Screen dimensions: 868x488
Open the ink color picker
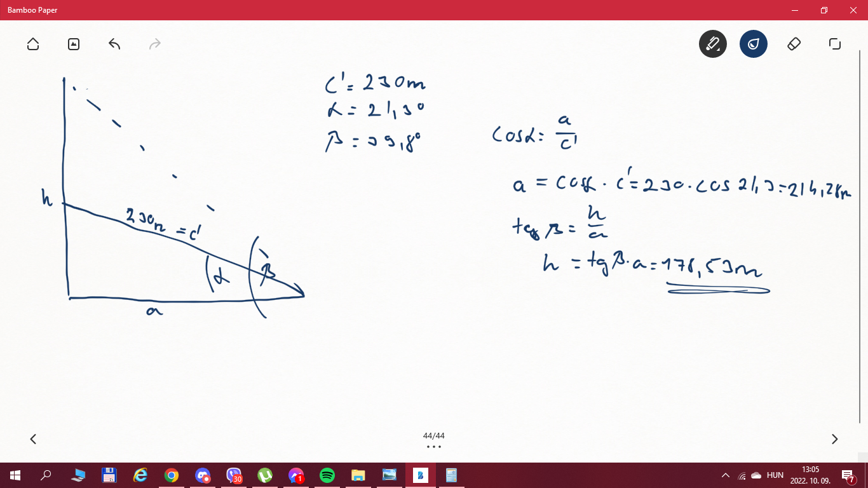pos(753,44)
